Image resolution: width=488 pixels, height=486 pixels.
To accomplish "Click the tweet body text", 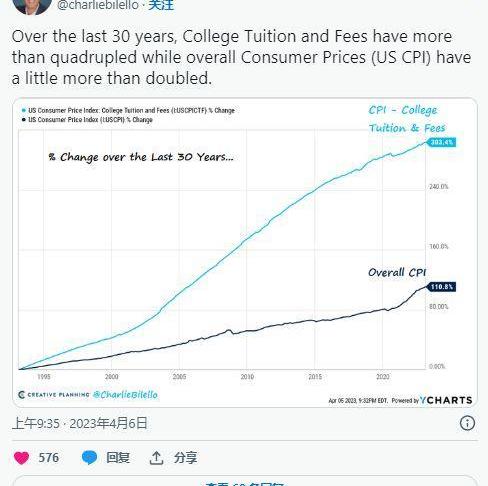I will [x=242, y=57].
